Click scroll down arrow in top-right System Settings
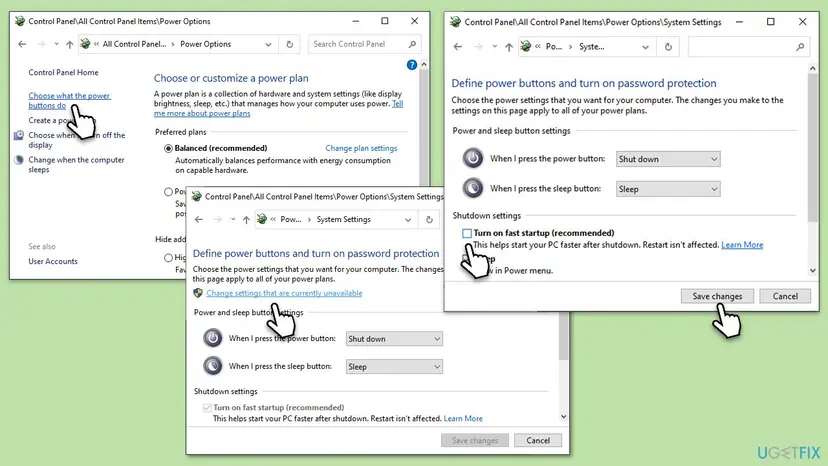828x466 pixels. [x=813, y=271]
